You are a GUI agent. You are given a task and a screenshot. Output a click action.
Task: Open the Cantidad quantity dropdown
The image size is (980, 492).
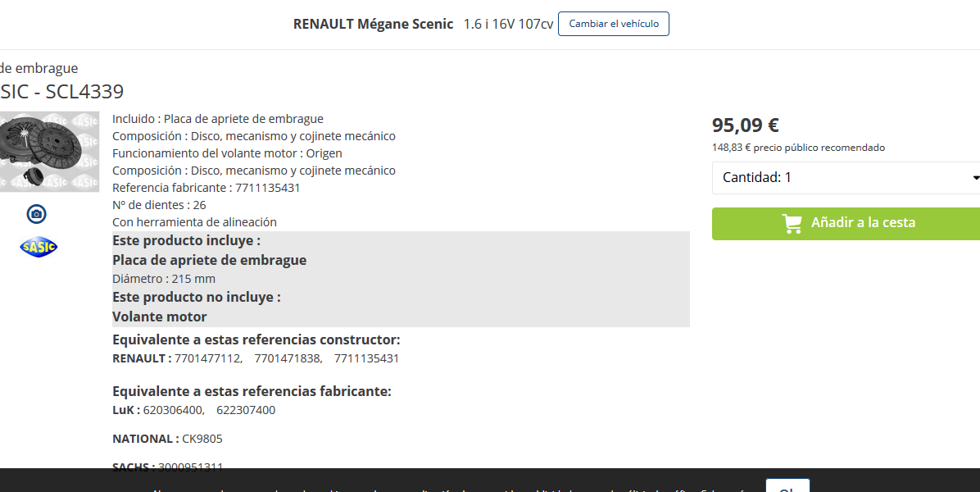coord(846,178)
